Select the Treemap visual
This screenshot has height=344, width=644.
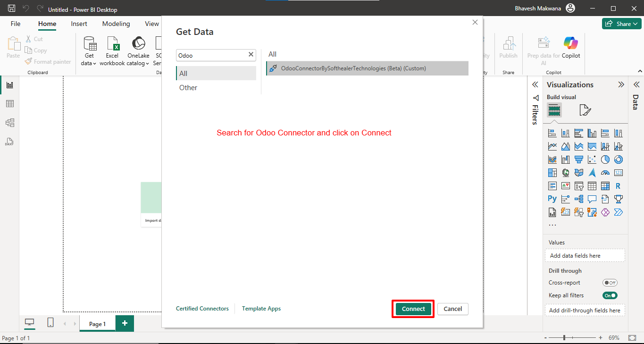click(x=552, y=173)
